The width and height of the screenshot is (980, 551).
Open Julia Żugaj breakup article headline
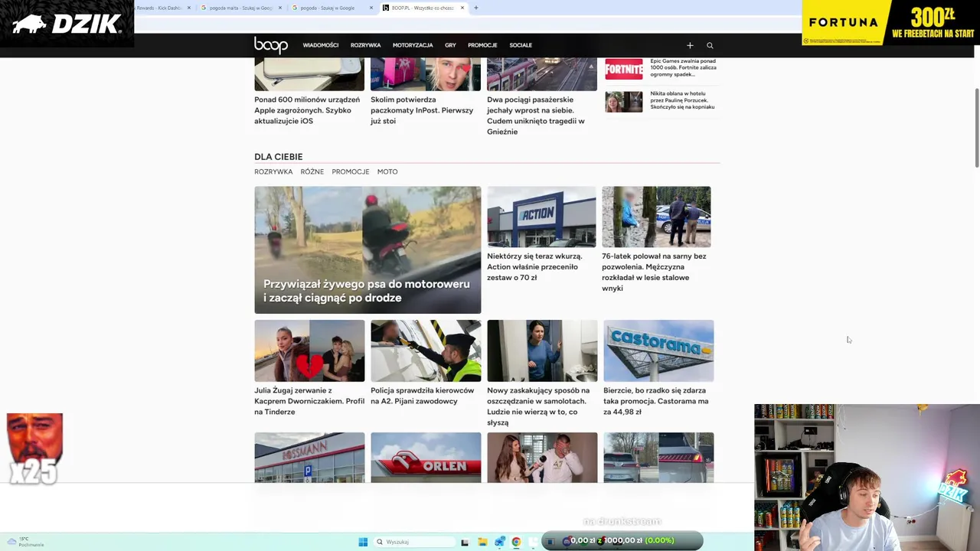point(309,401)
